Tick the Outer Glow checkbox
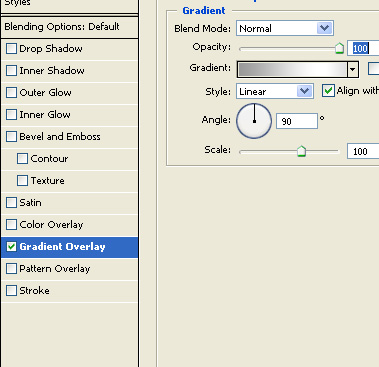Viewport: 379px width, 367px height. (x=11, y=93)
